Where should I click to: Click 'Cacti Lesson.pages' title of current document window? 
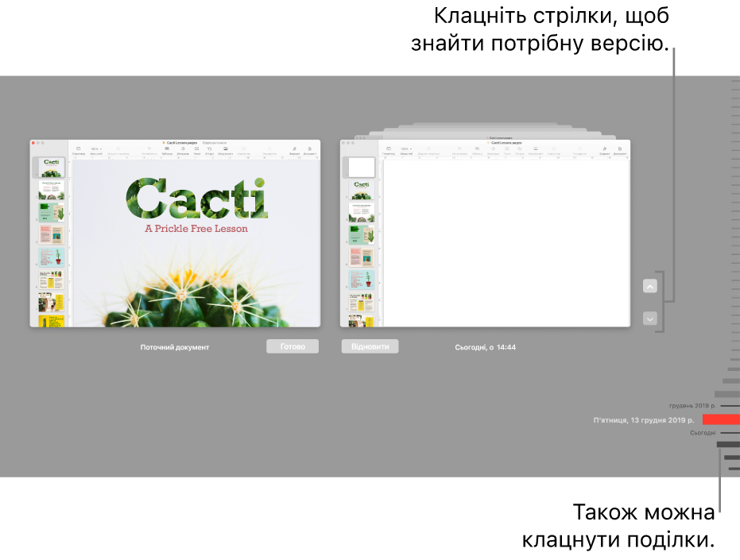182,142
